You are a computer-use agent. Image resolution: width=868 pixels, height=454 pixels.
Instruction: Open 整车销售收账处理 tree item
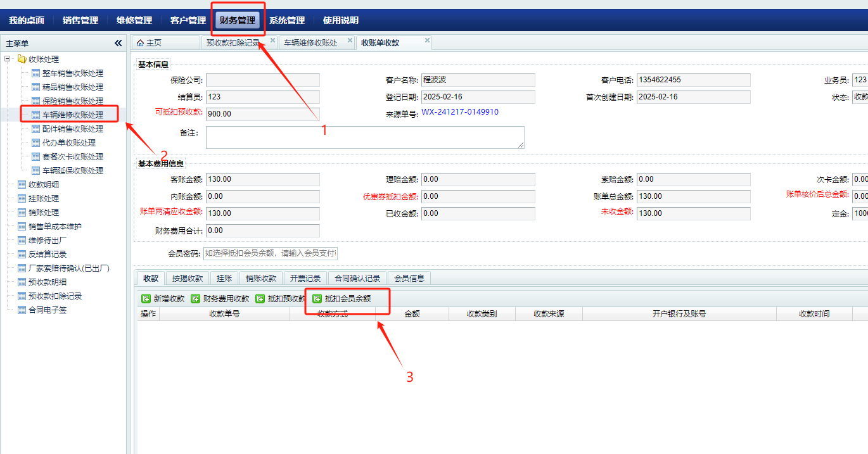[72, 73]
